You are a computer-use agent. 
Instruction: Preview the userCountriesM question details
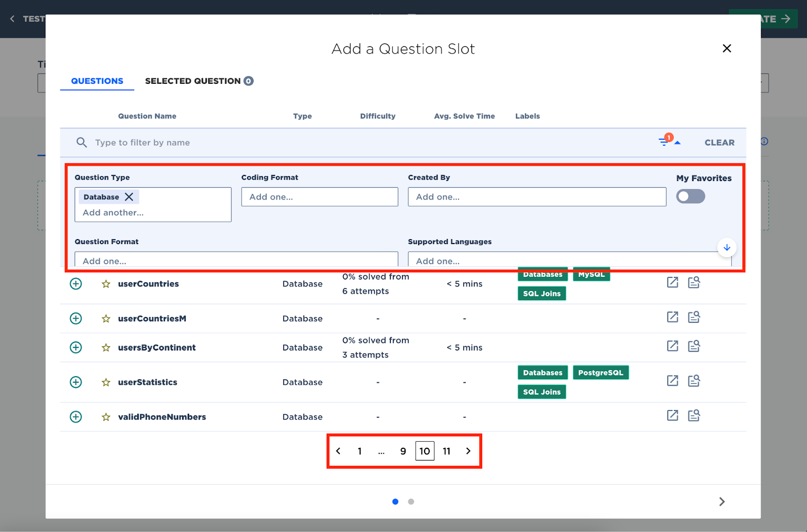pyautogui.click(x=694, y=317)
